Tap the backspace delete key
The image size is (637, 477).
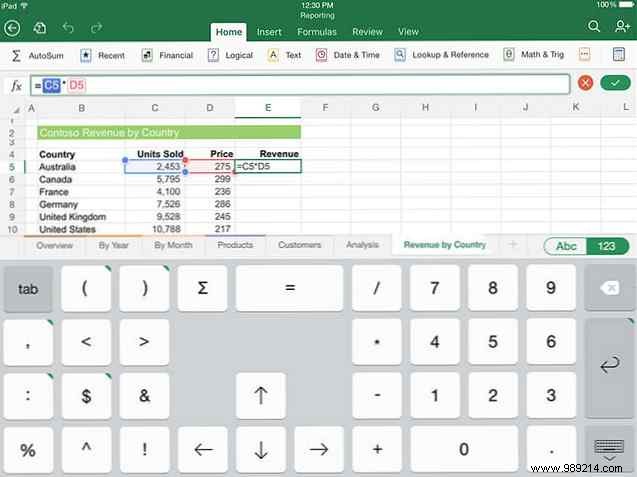(x=609, y=288)
